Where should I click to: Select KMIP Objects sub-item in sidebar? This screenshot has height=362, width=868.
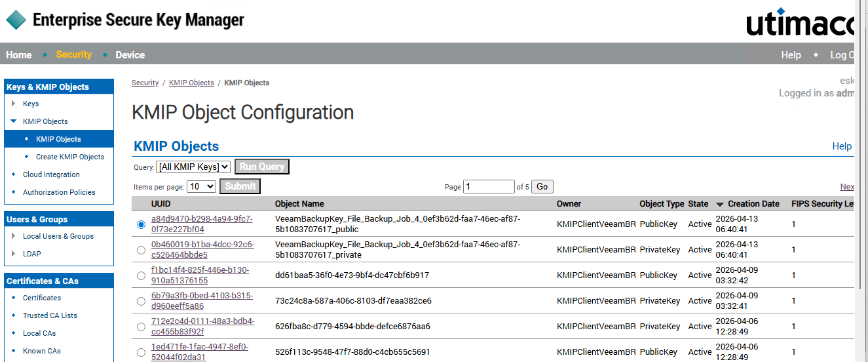pyautogui.click(x=59, y=139)
